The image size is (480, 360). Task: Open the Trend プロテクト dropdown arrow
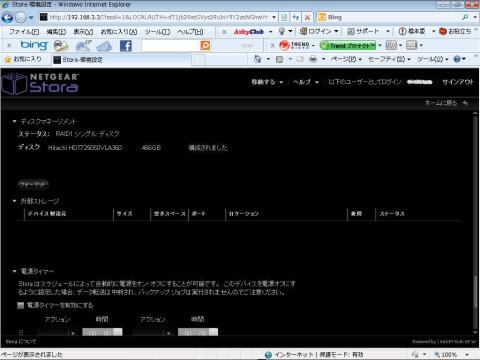pos(380,45)
